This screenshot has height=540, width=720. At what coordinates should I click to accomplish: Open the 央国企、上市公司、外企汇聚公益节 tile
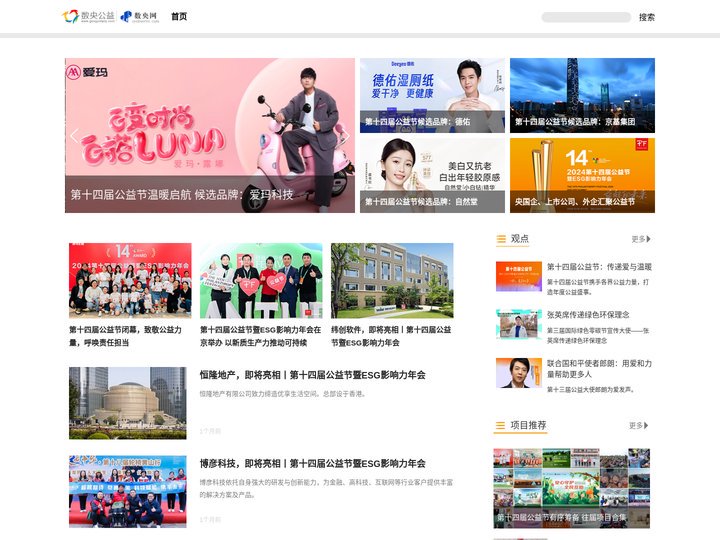(x=582, y=175)
